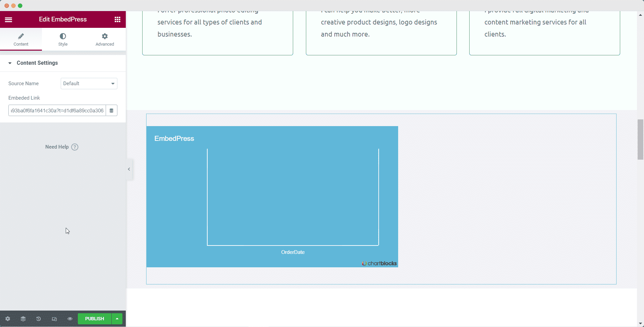Click the scroll up arrow
Screen dimensions: 644x327
click(x=640, y=15)
